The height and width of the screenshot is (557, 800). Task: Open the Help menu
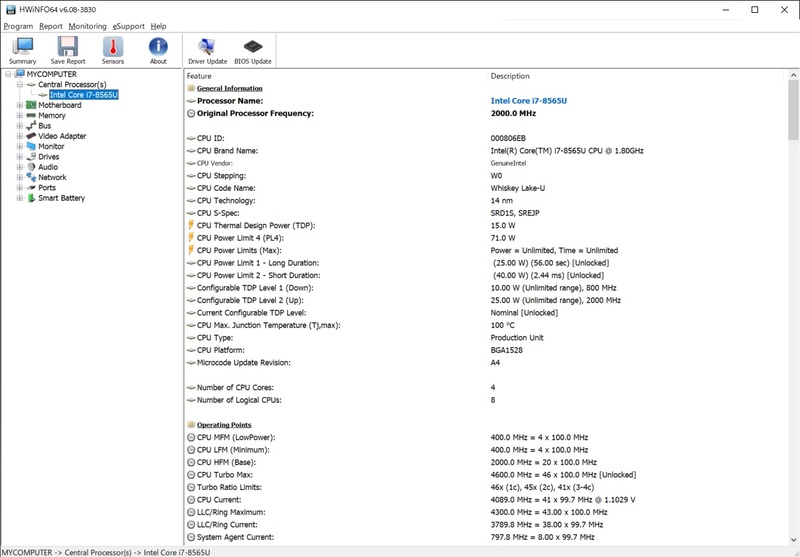tap(158, 26)
